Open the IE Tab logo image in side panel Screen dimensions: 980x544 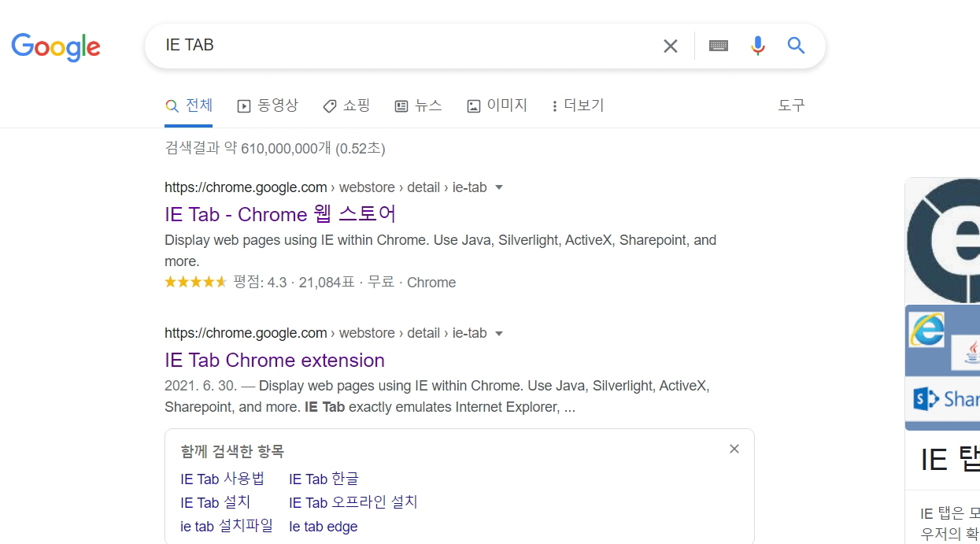pyautogui.click(x=943, y=241)
